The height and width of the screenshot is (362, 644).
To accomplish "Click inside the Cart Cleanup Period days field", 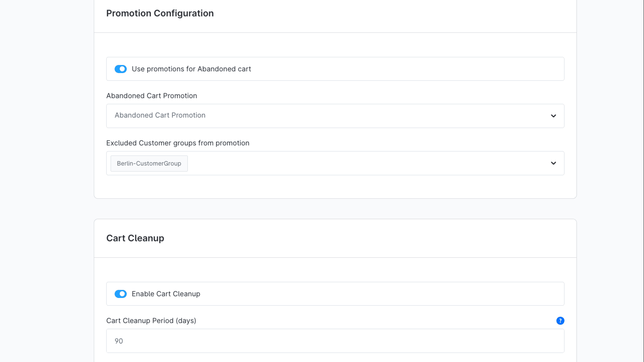I will click(x=335, y=341).
